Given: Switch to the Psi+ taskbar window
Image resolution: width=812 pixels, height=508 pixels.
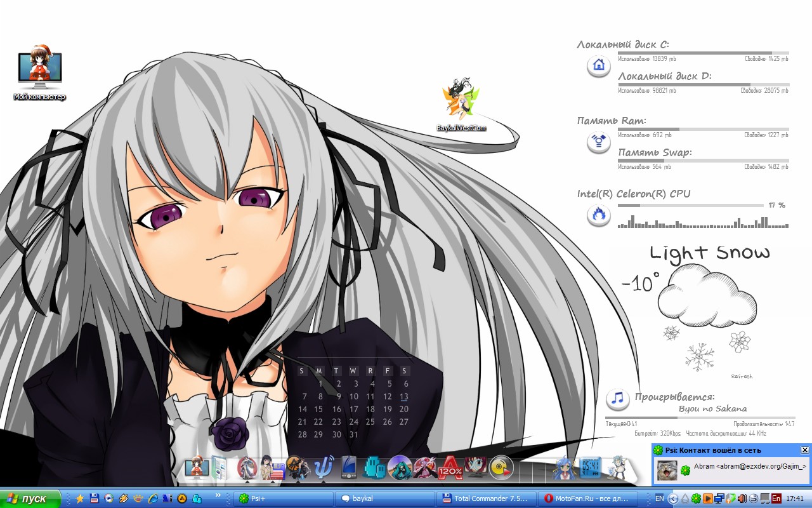Looking at the screenshot, I should click(284, 498).
